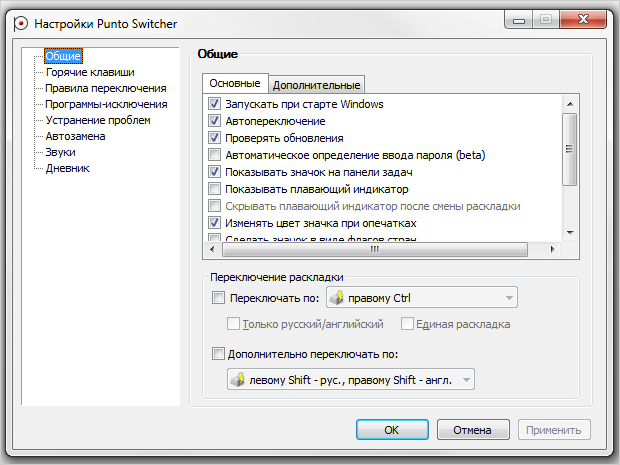Switch to the Основные tab

[235, 83]
